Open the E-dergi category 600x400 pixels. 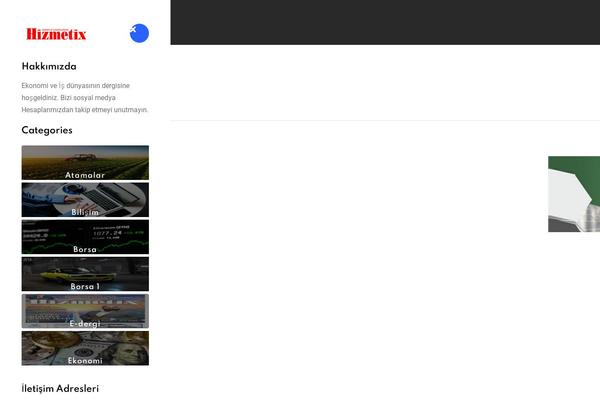[85, 311]
